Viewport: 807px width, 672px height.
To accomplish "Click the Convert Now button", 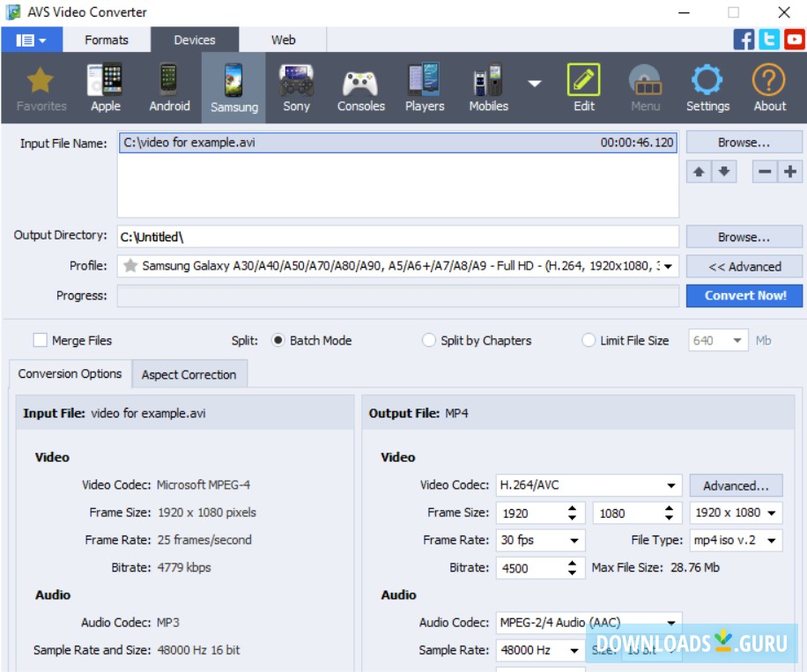I will coord(744,295).
